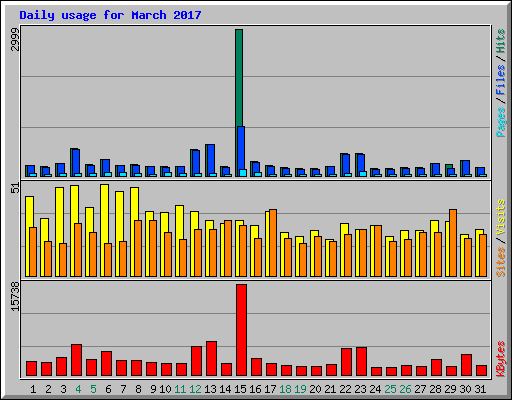
Task: Click the 'Hits' legend label
Action: coord(500,41)
